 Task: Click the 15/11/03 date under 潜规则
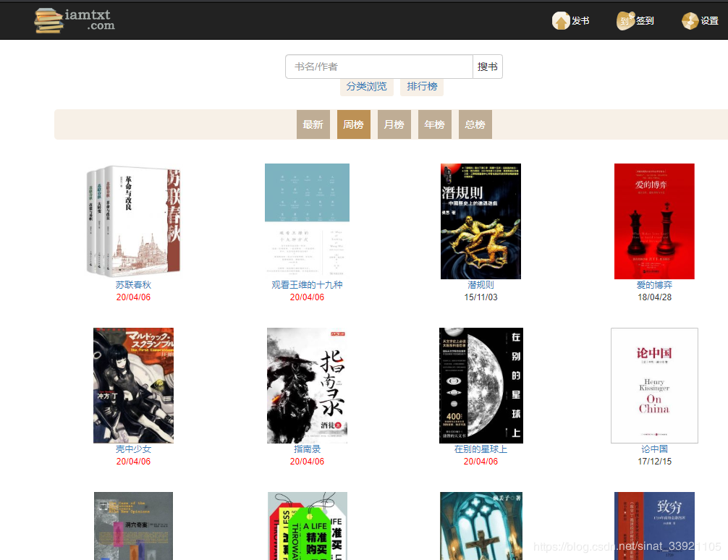pyautogui.click(x=481, y=297)
